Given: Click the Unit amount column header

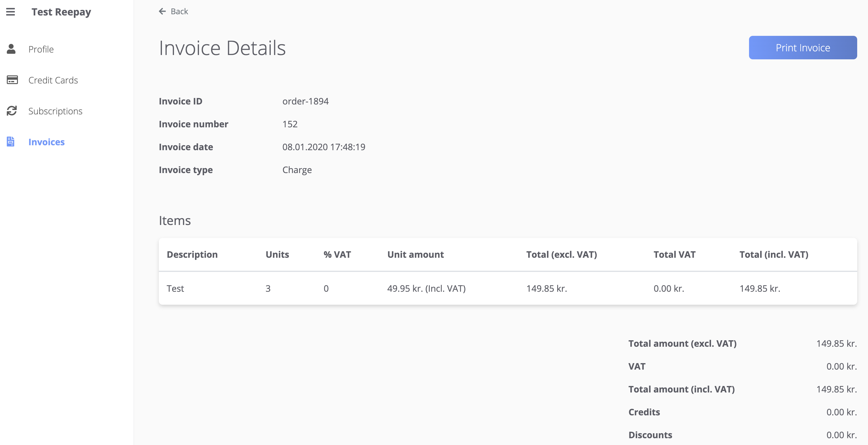Looking at the screenshot, I should click(416, 254).
